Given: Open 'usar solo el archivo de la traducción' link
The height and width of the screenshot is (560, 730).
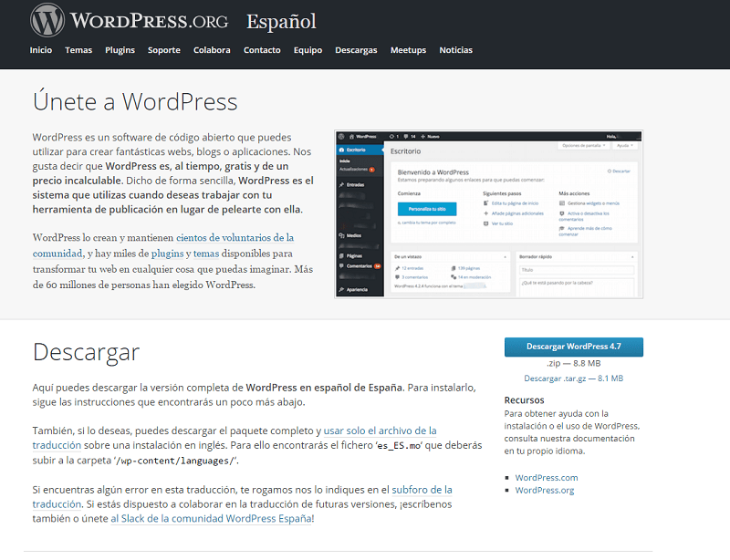Looking at the screenshot, I should pos(380,430).
